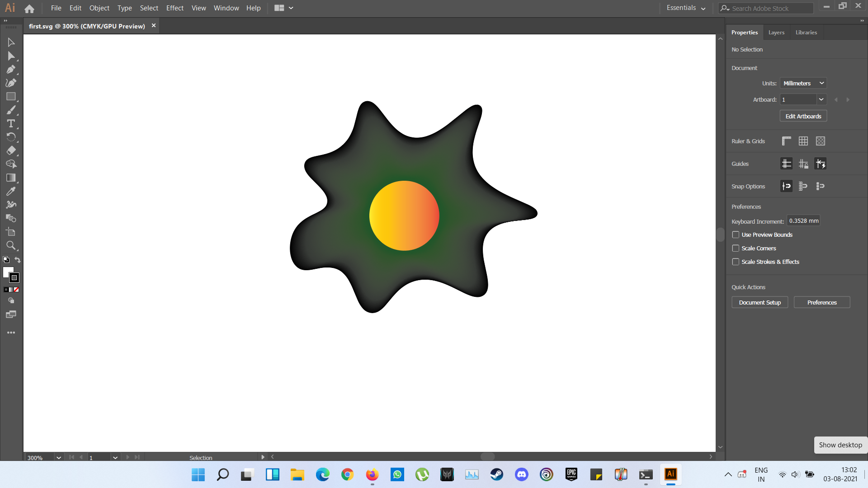Enable Scale Strokes & Effects checkbox

click(736, 262)
